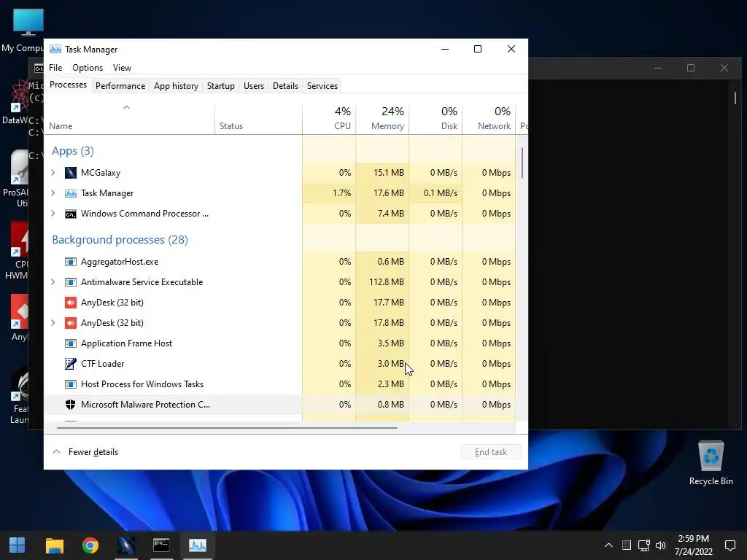This screenshot has height=560, width=747.
Task: Click the Windows Command Processor icon
Action: click(x=71, y=214)
